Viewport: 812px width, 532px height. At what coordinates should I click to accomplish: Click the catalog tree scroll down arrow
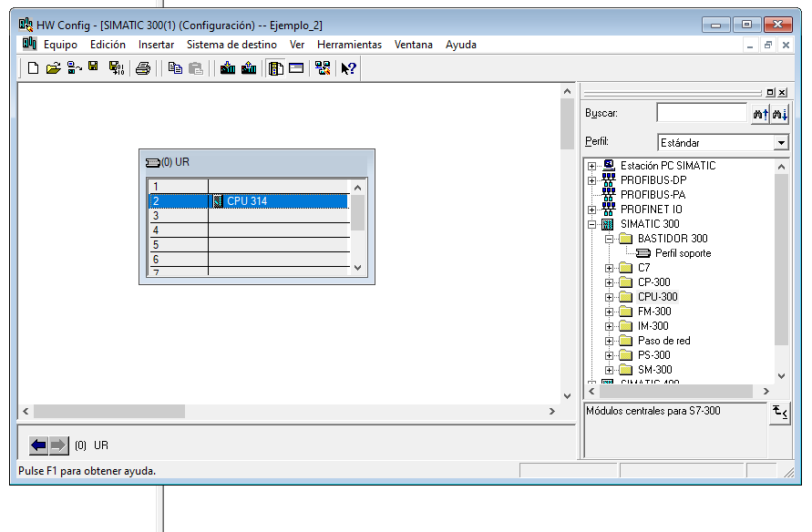pos(781,376)
